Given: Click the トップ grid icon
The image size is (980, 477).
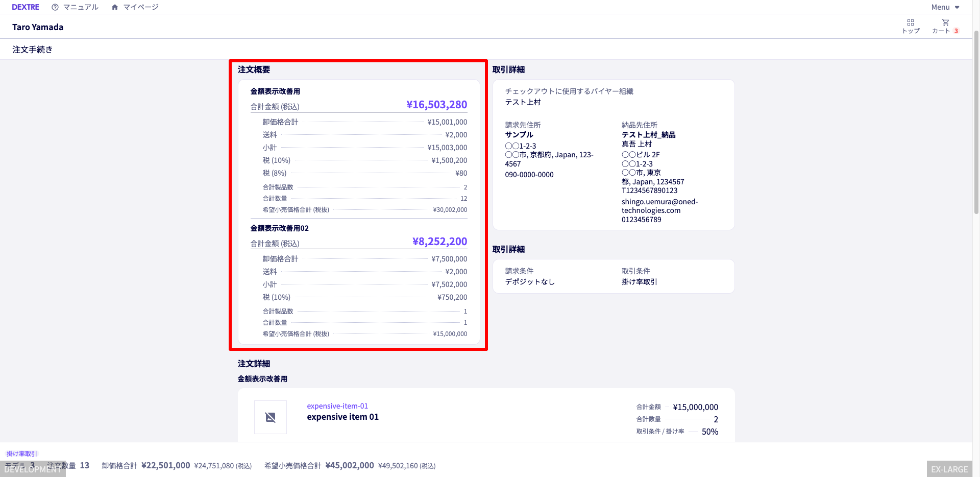Looking at the screenshot, I should click(x=911, y=22).
